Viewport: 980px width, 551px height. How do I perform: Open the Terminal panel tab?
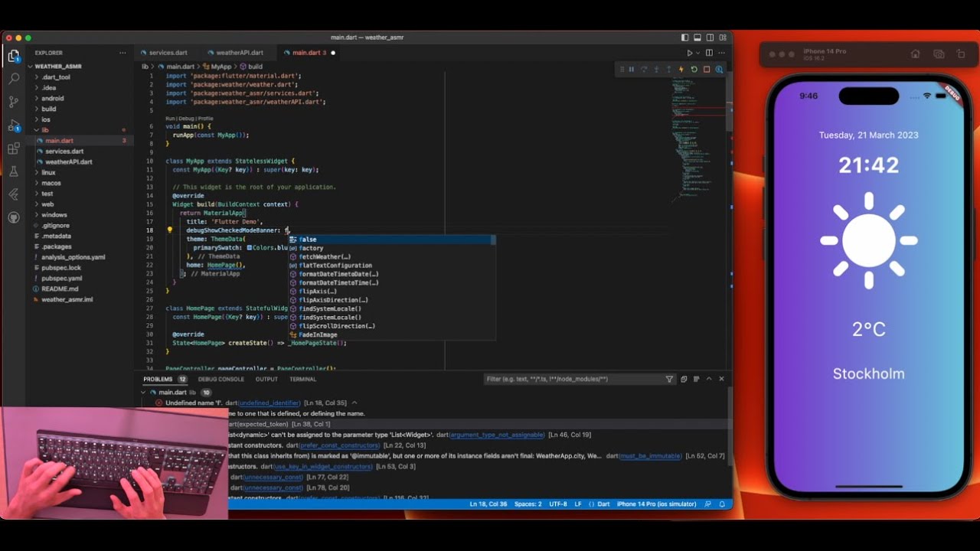tap(303, 380)
